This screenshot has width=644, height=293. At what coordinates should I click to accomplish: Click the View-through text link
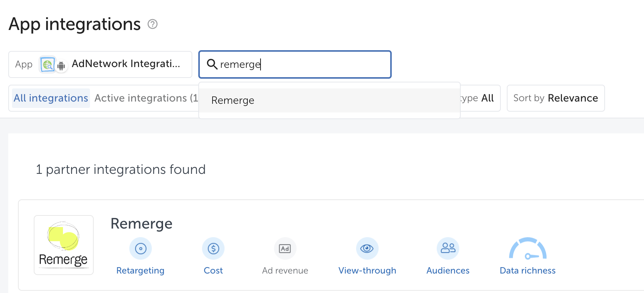(x=367, y=271)
